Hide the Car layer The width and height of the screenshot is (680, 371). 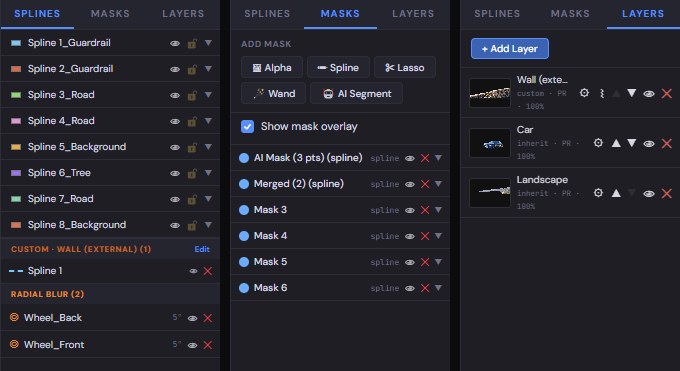pos(649,144)
